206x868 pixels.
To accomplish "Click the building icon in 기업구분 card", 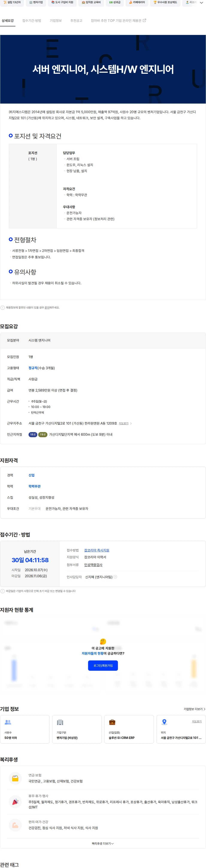I will click(x=60, y=722).
